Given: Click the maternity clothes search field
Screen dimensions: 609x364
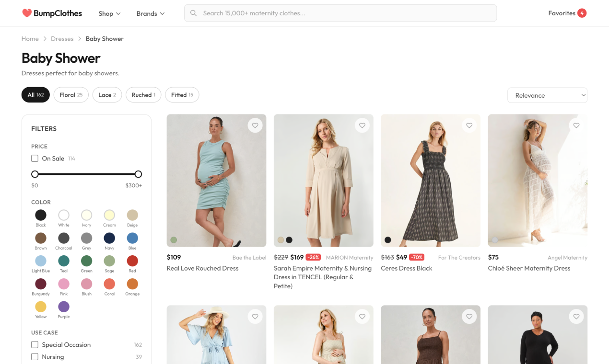Looking at the screenshot, I should (x=340, y=13).
